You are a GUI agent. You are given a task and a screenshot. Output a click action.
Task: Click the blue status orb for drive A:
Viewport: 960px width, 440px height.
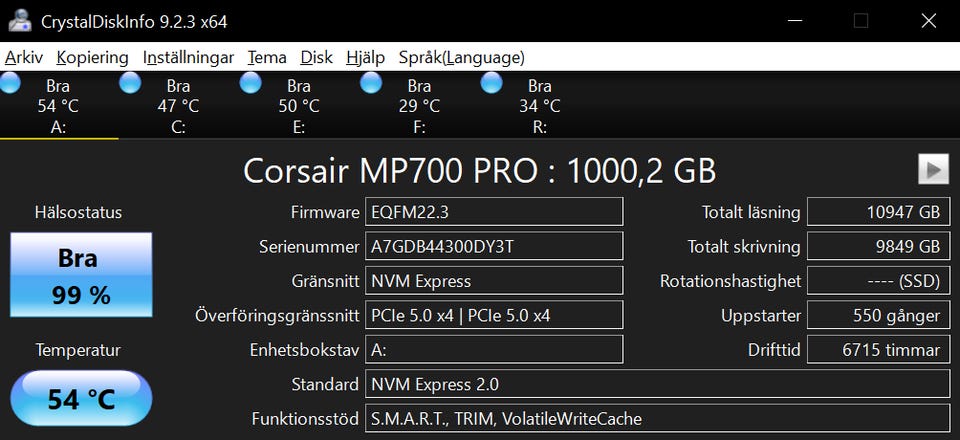pyautogui.click(x=10, y=83)
